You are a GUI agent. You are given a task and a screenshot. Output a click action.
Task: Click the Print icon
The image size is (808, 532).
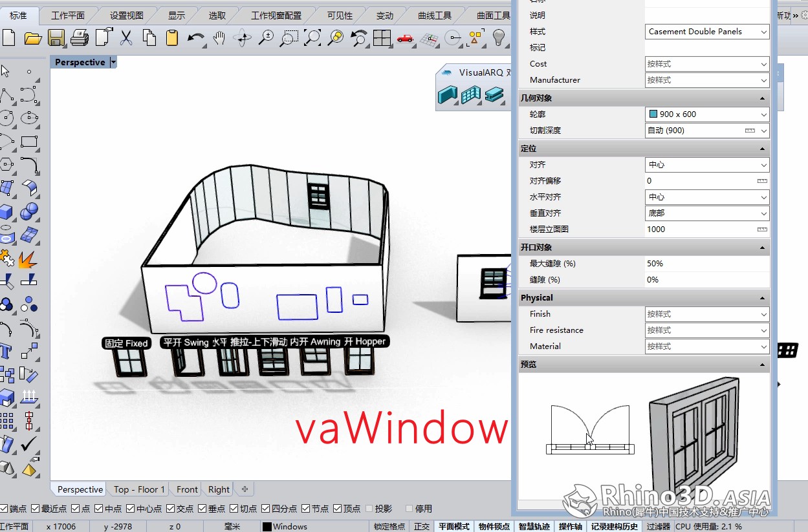point(80,37)
